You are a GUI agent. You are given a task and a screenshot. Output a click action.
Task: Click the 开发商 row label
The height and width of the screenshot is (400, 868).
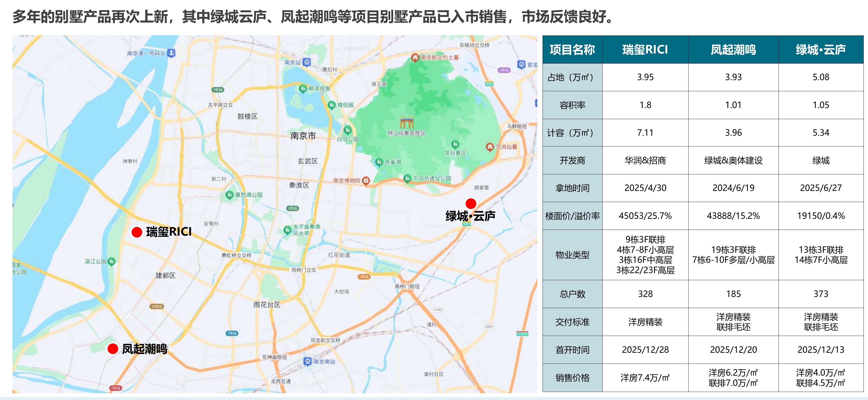(x=572, y=160)
